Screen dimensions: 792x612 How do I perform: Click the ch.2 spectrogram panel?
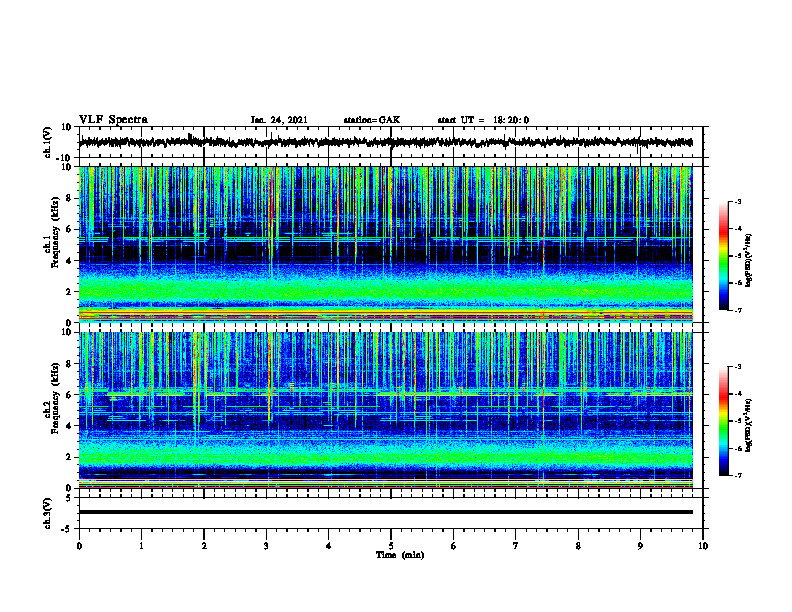coord(386,410)
